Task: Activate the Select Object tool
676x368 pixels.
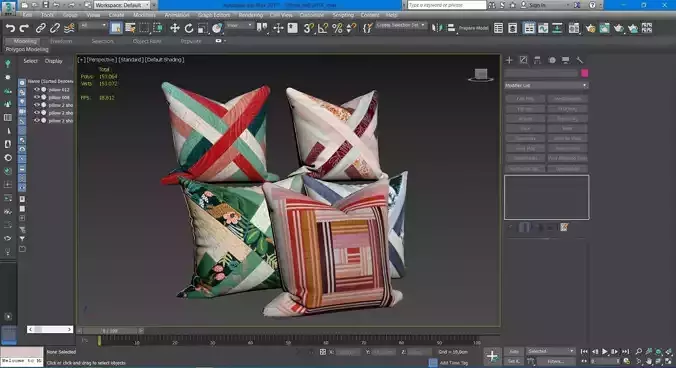Action: tap(116, 28)
